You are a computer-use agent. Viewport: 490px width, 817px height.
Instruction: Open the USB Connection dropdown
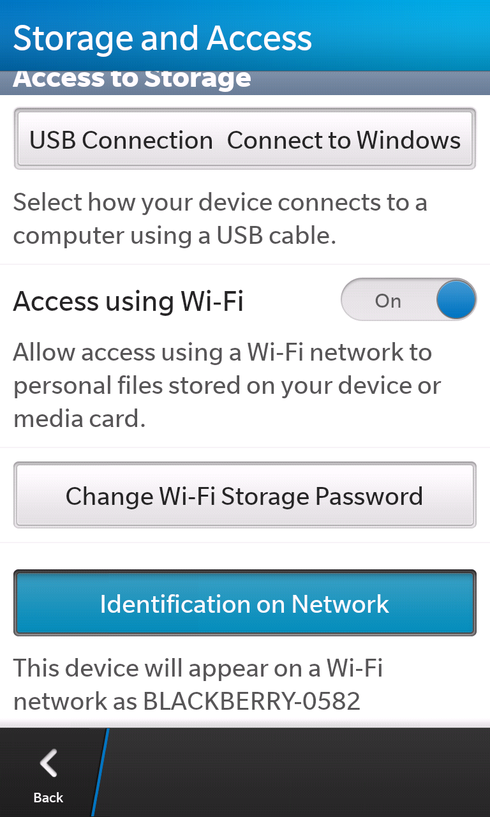coord(245,139)
